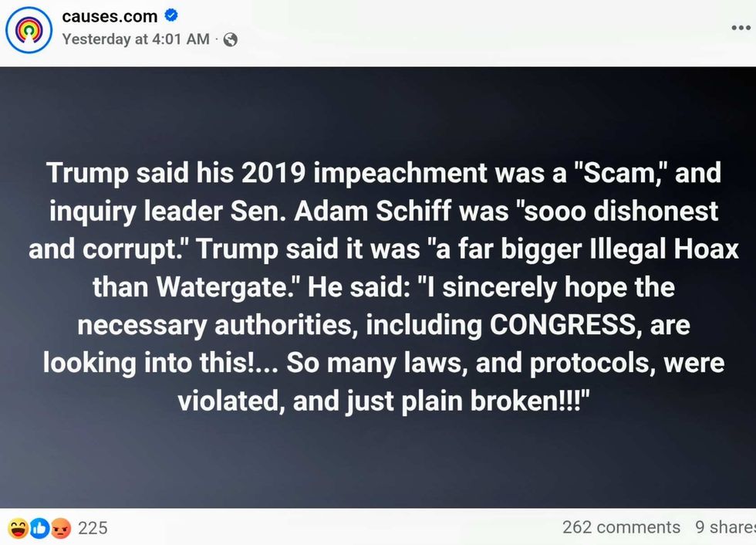Click the quoted word "Scam" in the image

coord(612,173)
